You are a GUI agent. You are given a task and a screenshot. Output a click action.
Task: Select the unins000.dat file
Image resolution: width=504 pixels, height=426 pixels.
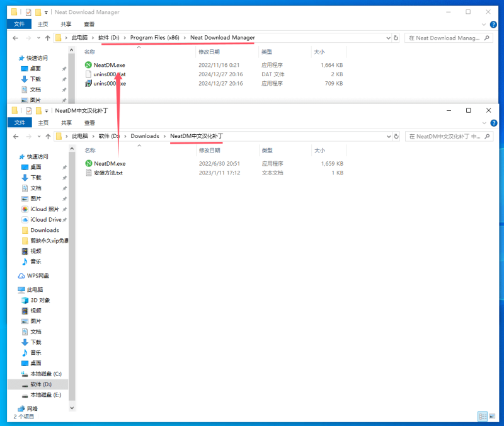pyautogui.click(x=110, y=74)
